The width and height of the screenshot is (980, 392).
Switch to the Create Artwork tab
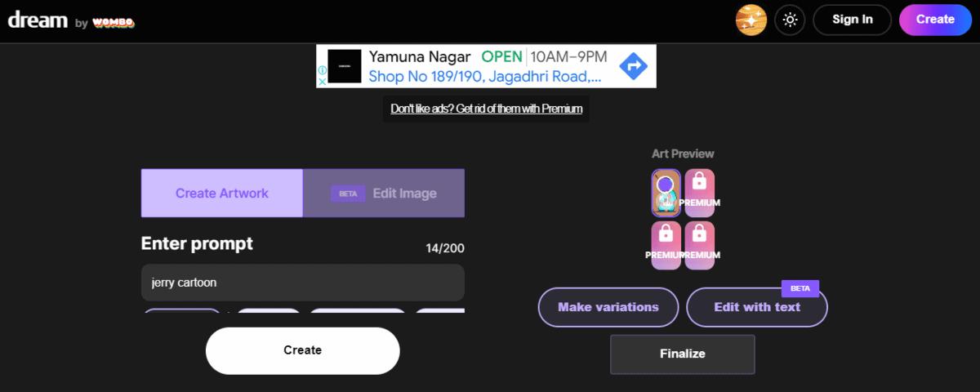coord(222,194)
